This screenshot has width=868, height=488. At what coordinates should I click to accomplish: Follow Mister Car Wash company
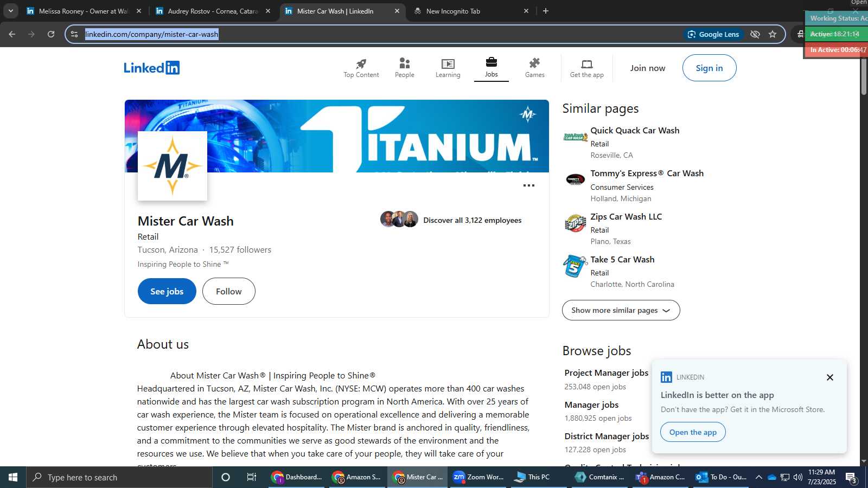coord(228,291)
